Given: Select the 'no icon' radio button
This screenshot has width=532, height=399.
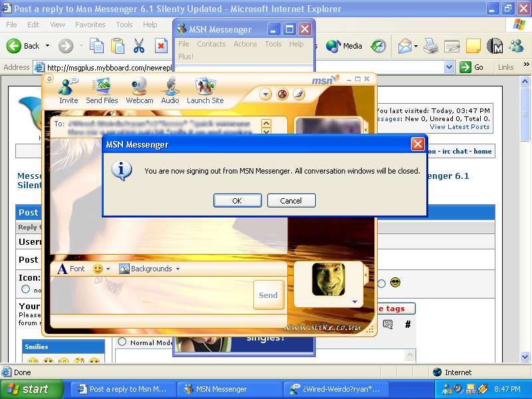Looking at the screenshot, I should click(x=26, y=289).
